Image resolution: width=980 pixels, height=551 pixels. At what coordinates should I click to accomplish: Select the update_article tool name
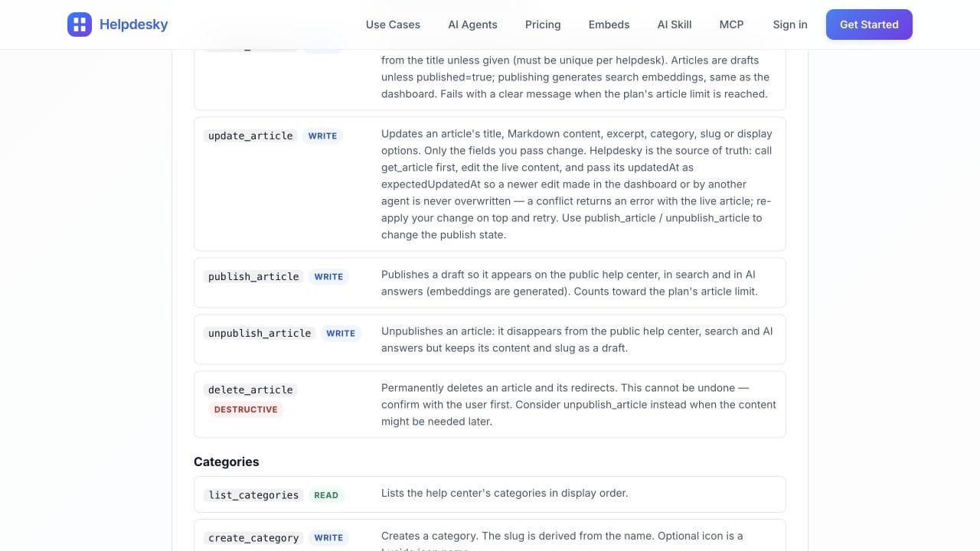coord(250,135)
